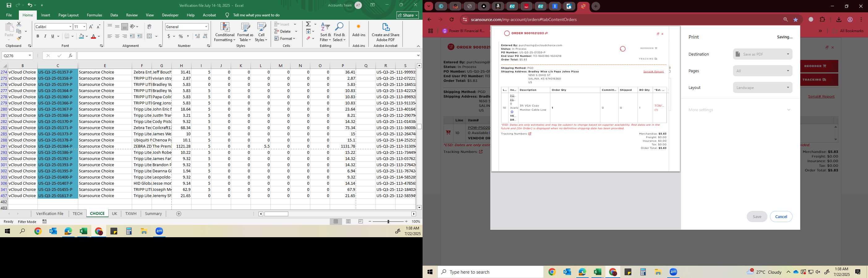Toggle Wrap Text in Alignment group
868x278 pixels.
coord(149,26)
